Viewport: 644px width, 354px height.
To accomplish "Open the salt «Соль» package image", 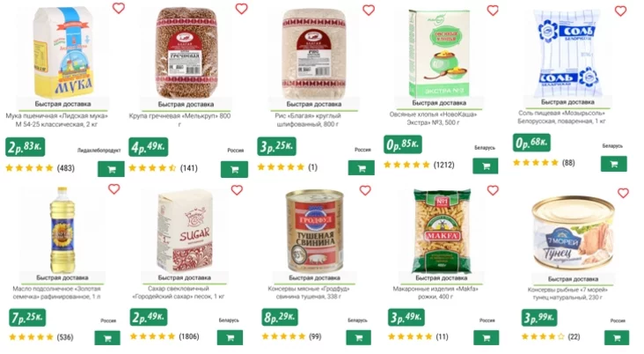I will pos(567,54).
